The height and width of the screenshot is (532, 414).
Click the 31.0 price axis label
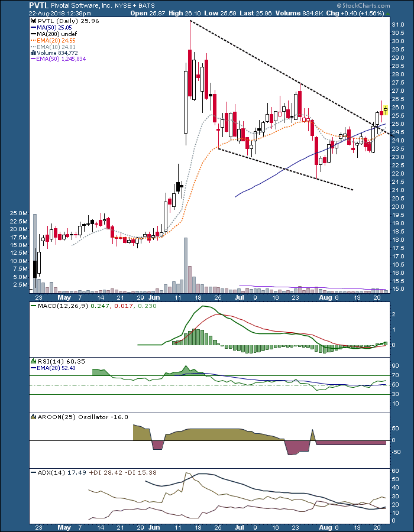pos(397,25)
